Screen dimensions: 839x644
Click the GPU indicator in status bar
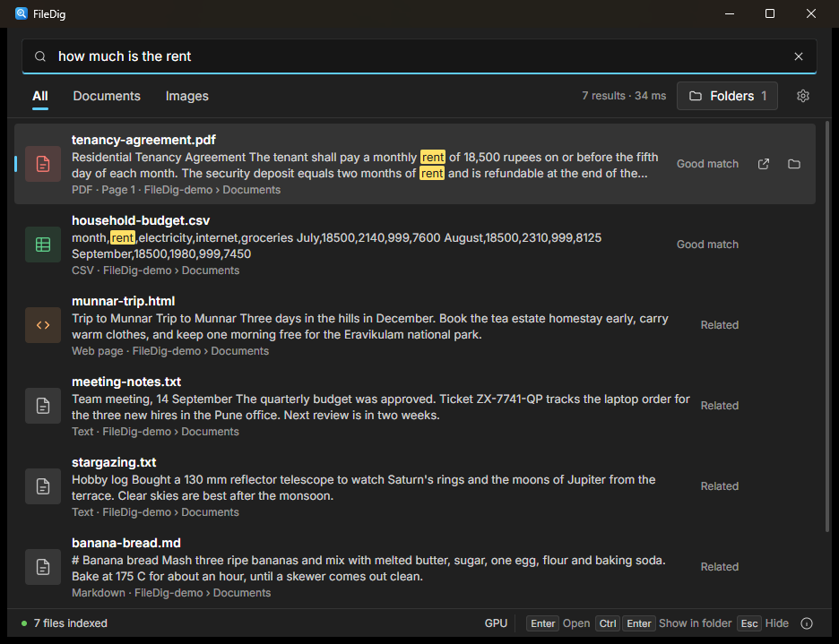tap(496, 623)
